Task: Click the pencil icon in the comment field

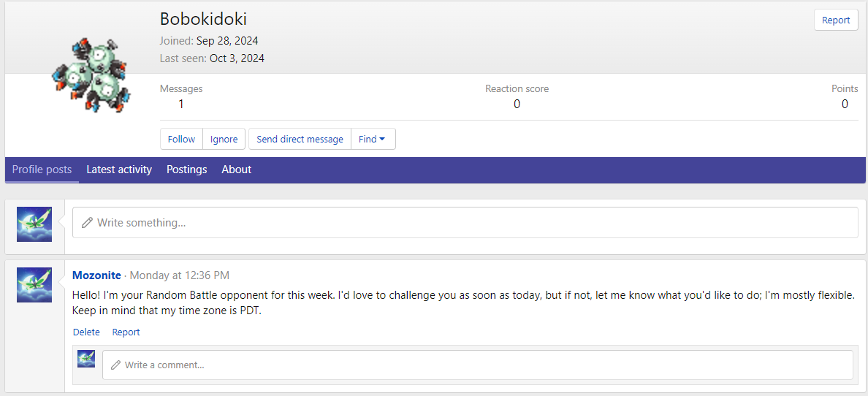Action: tap(115, 365)
